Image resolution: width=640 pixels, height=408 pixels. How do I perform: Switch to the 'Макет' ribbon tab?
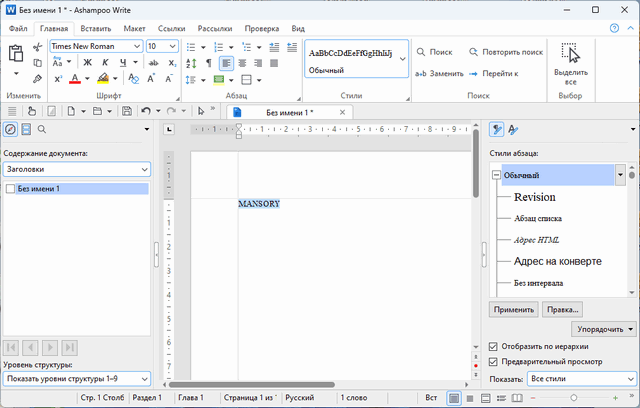point(135,28)
